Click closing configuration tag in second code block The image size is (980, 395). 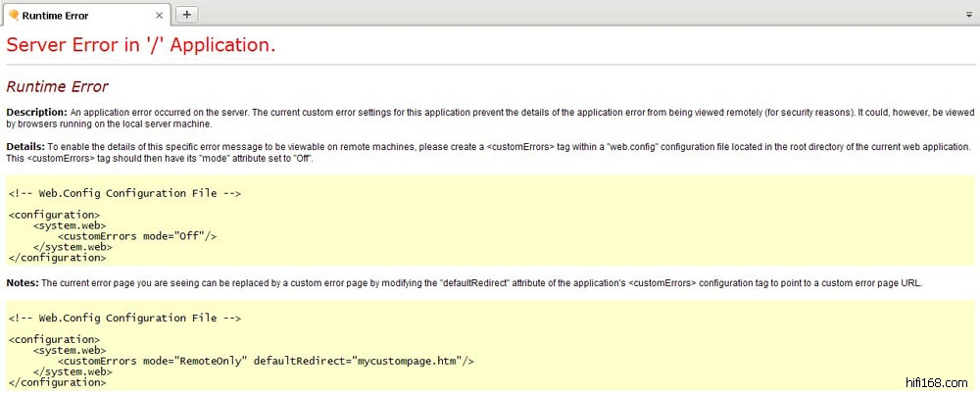57,382
